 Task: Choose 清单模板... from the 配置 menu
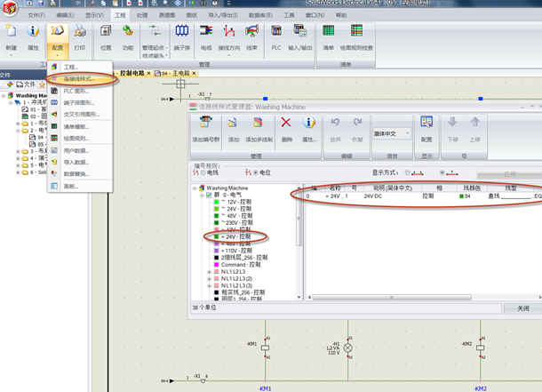click(x=80, y=127)
